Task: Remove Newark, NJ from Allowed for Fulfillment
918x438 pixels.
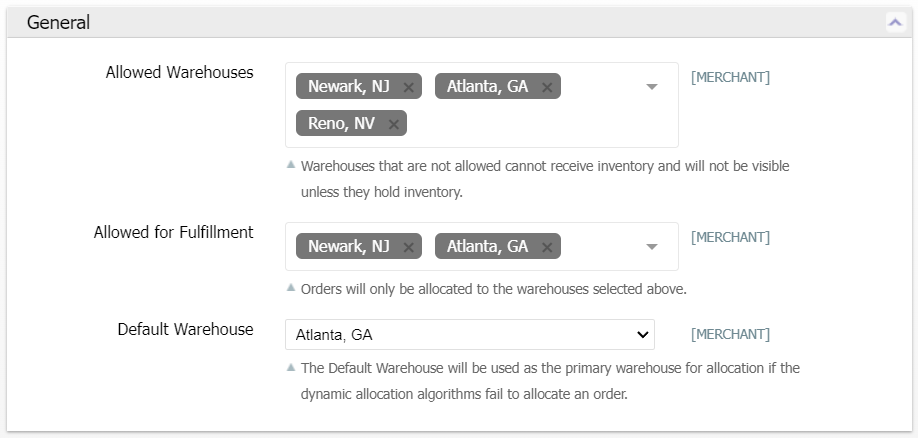Action: click(x=408, y=247)
